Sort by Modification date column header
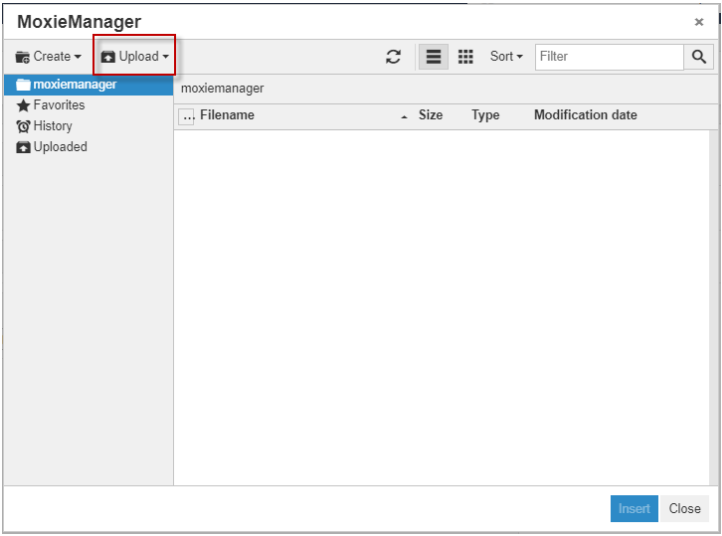The height and width of the screenshot is (536, 722). click(585, 115)
